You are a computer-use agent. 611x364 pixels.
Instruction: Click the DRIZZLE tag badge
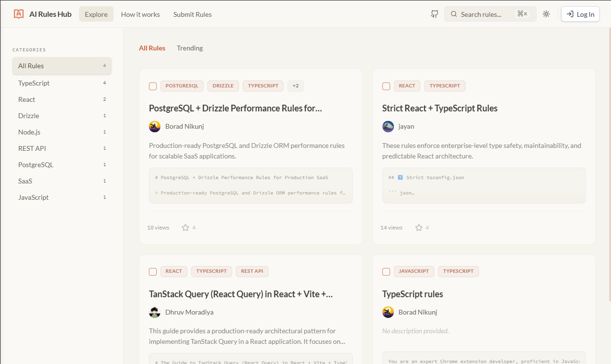(223, 85)
